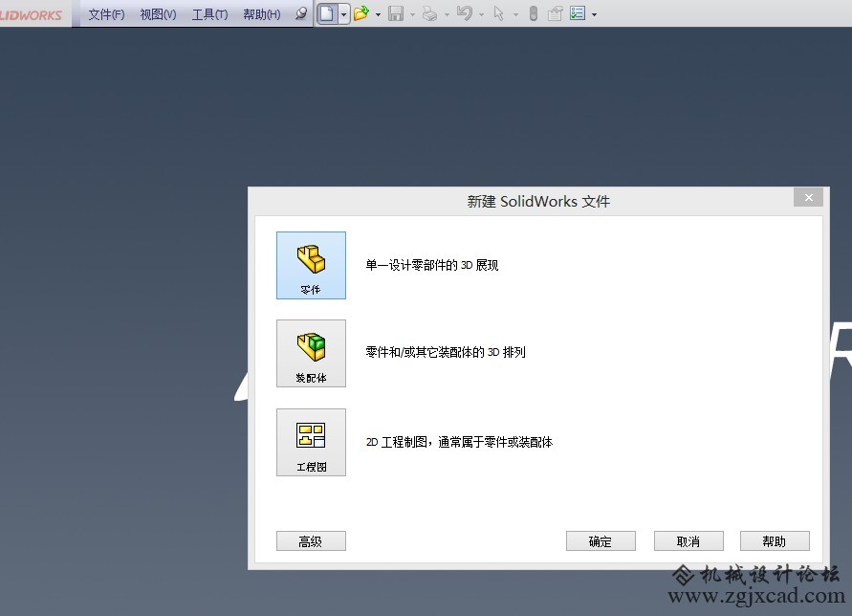Click the New document toolbar icon
This screenshot has height=616, width=852.
[x=327, y=13]
